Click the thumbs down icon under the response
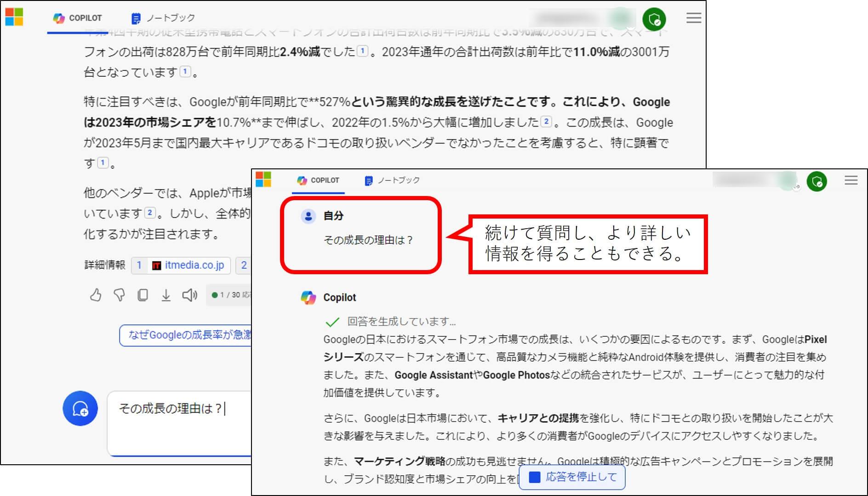The height and width of the screenshot is (496, 868). pos(119,295)
